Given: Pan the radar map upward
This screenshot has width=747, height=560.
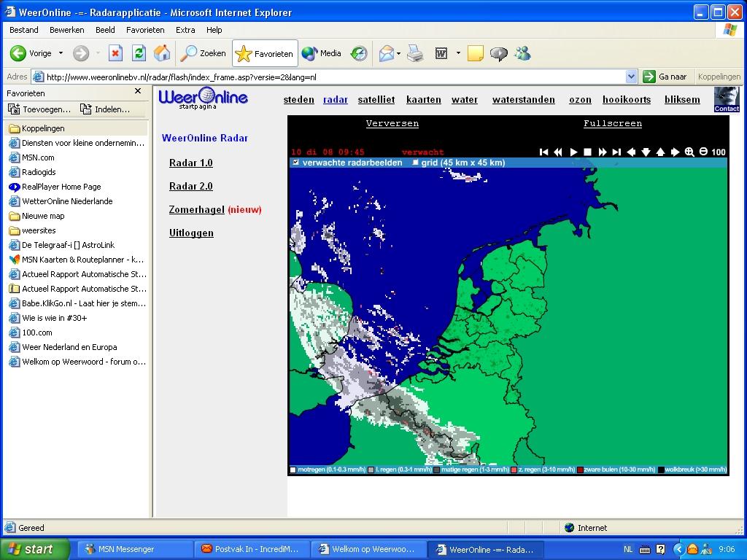Looking at the screenshot, I should point(660,152).
